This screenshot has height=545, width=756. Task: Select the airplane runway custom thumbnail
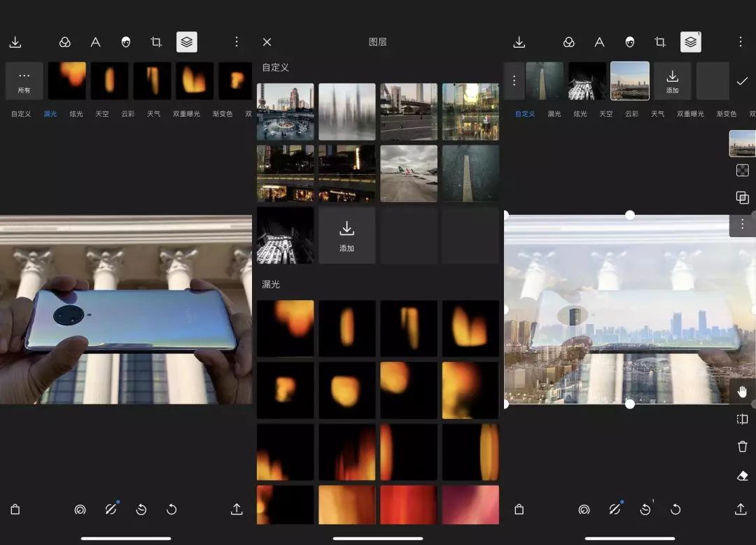pyautogui.click(x=409, y=174)
